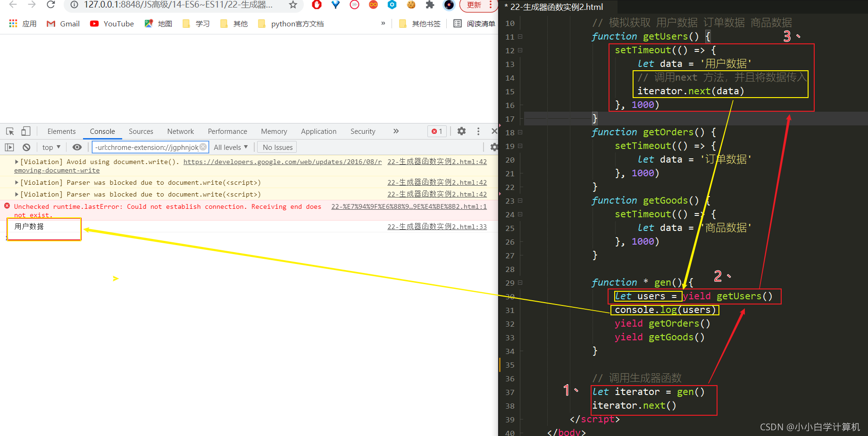Open the top JavaScript context dropdown
Image resolution: width=868 pixels, height=436 pixels.
(51, 148)
